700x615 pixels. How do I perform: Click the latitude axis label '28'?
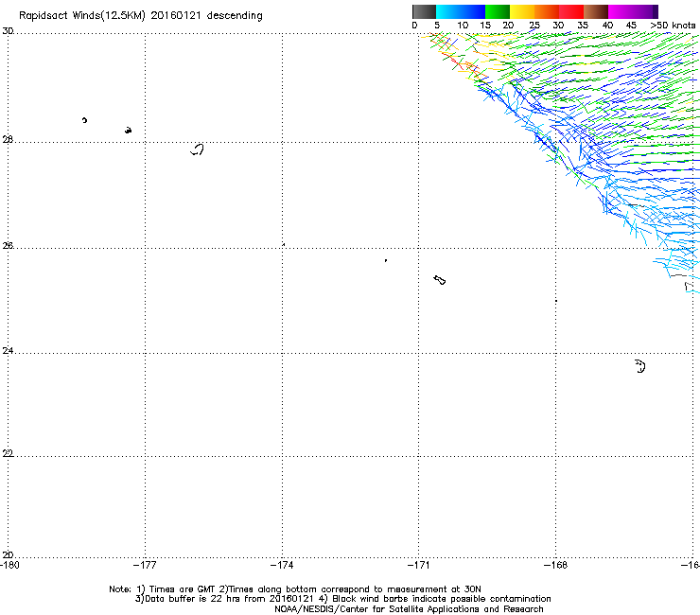click(8, 140)
